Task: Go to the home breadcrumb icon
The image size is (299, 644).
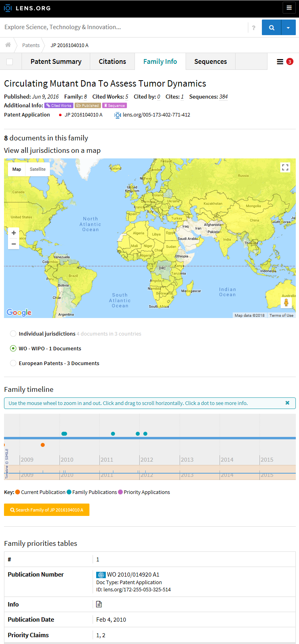Action: (x=8, y=45)
